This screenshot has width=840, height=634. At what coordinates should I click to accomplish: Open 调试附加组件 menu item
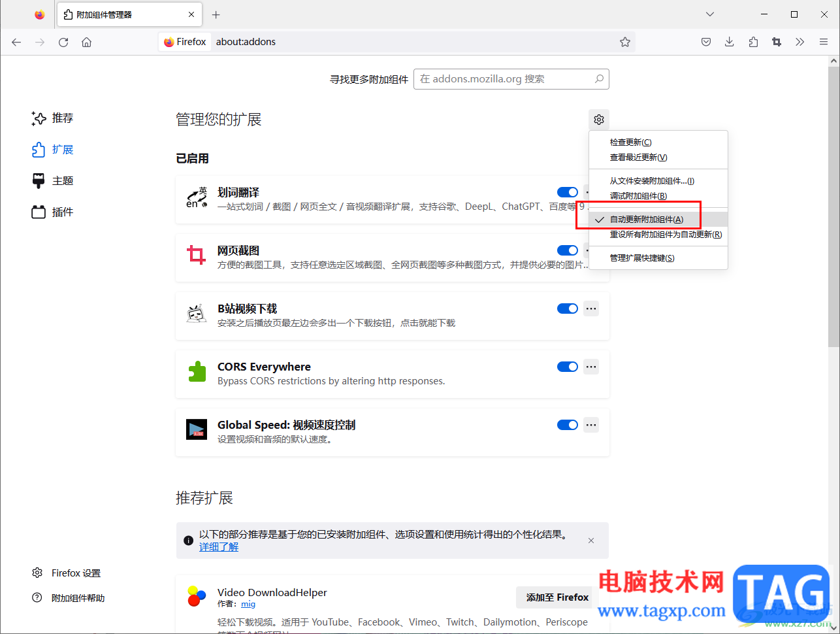coord(658,196)
